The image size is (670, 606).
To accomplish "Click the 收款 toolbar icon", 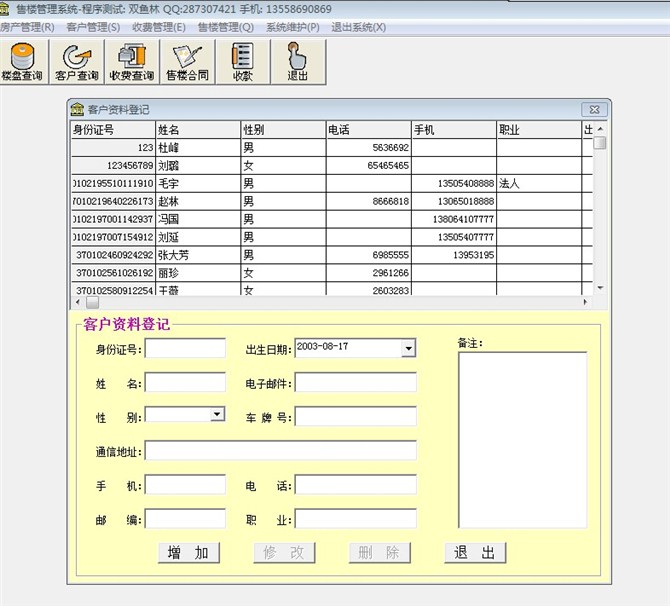I will pos(243,61).
